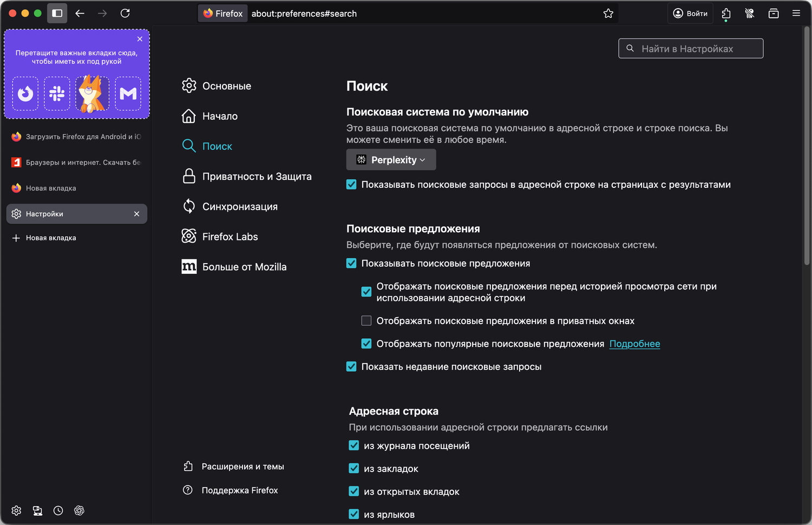Screen dimensions: 812x525
Task: Open the hamburger application menu
Action: [x=796, y=14]
